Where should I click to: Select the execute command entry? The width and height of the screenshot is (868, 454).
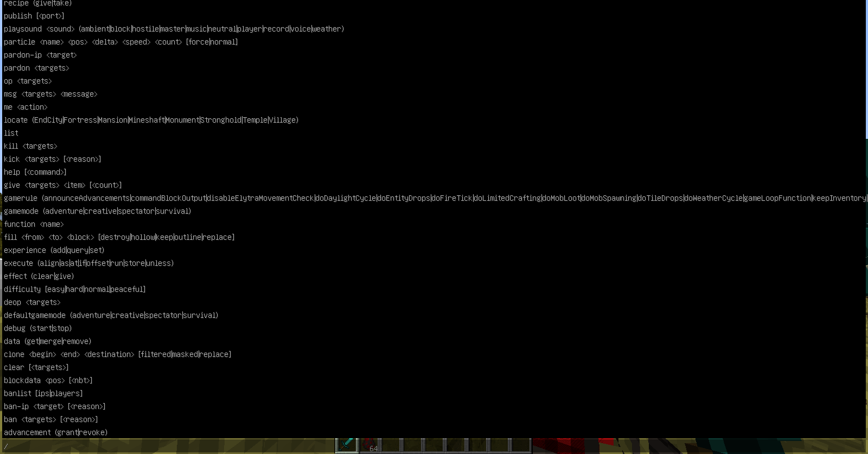point(89,263)
